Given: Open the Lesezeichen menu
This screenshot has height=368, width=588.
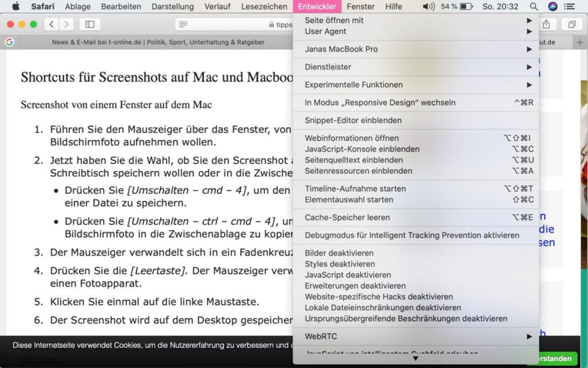Looking at the screenshot, I should pyautogui.click(x=264, y=6).
